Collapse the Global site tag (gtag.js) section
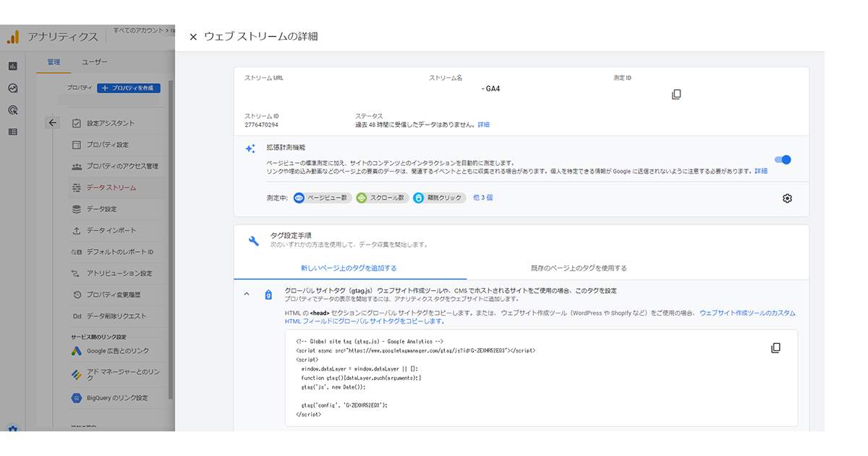The height and width of the screenshot is (456, 868). point(247,295)
